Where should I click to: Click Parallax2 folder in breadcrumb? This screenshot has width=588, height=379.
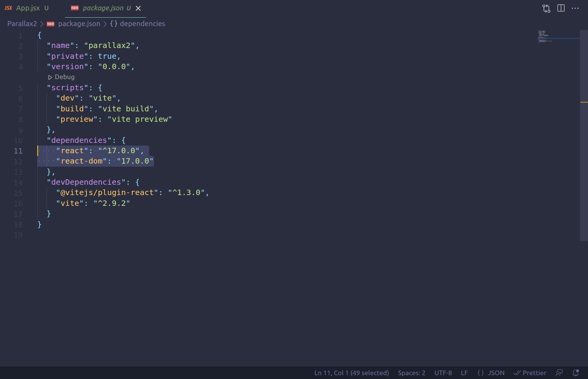22,24
